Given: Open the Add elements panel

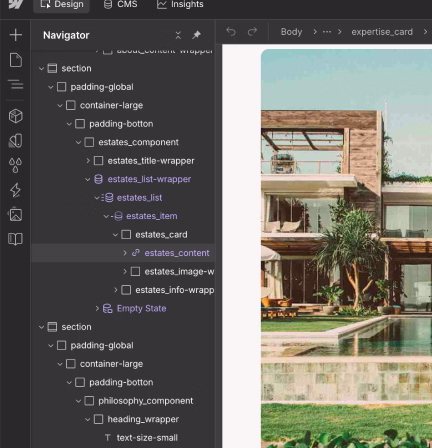Looking at the screenshot, I should coord(16,35).
